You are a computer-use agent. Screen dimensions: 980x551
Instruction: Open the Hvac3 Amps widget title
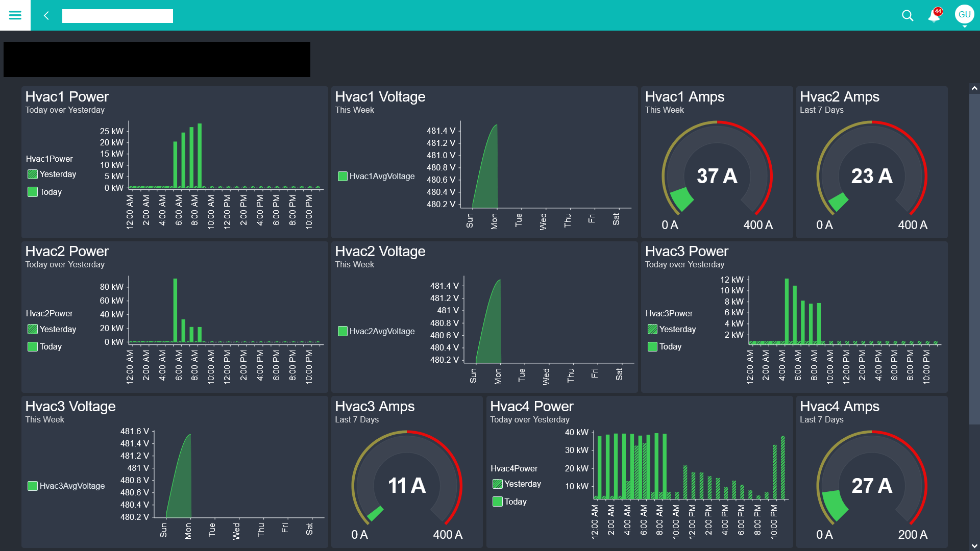[x=375, y=407]
